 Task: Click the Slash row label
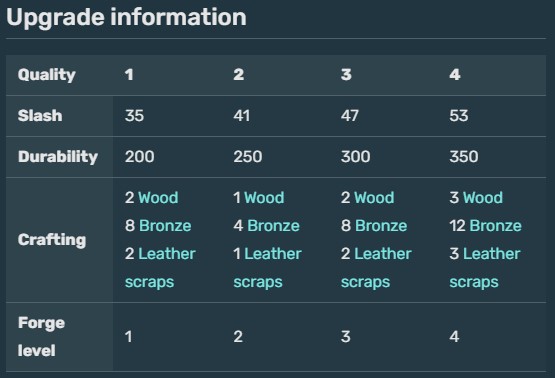click(59, 116)
